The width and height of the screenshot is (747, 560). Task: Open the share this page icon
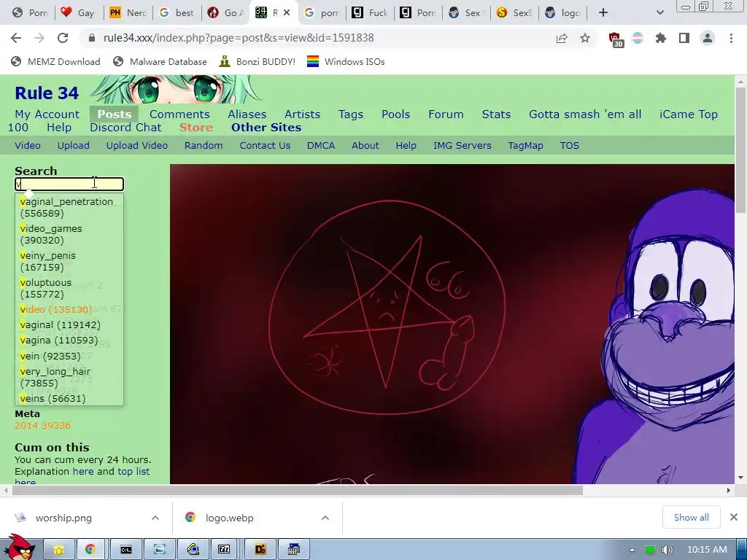[562, 38]
